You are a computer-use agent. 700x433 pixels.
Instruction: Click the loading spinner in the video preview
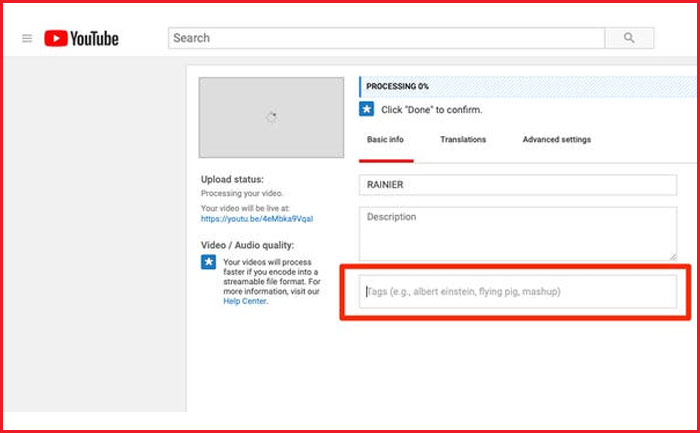coord(270,117)
